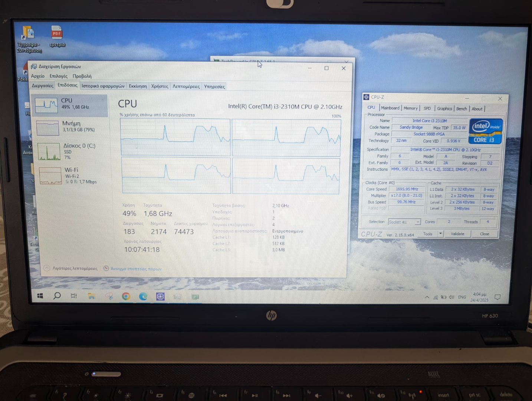532x401 pixels.
Task: Open the Snipping tool taskbar icon
Action: (x=109, y=296)
